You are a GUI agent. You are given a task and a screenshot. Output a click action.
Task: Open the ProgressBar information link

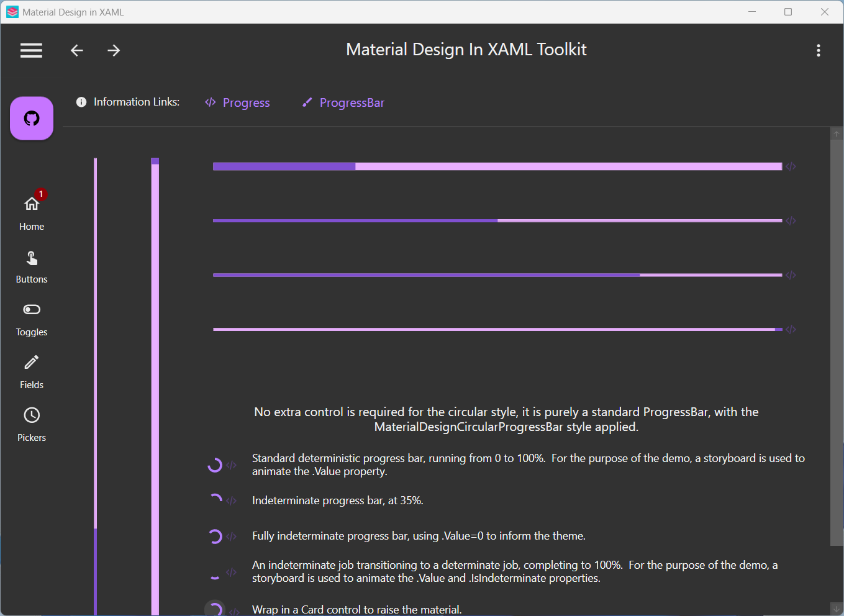pyautogui.click(x=352, y=102)
